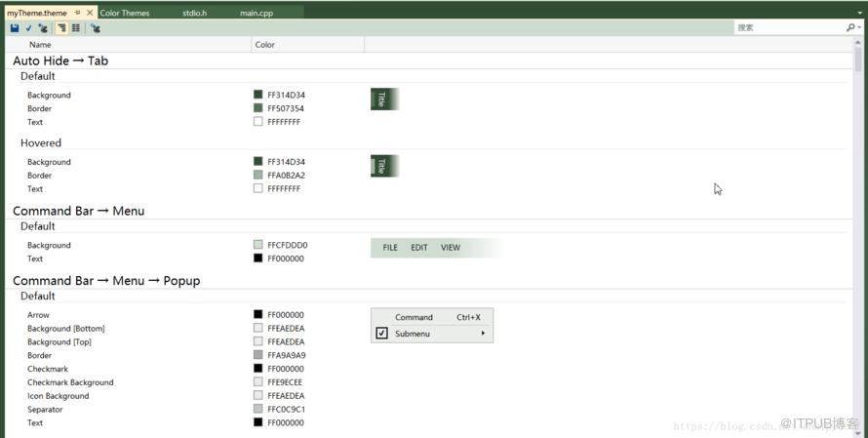Click the magnifier search icon
The image size is (868, 438).
point(850,27)
